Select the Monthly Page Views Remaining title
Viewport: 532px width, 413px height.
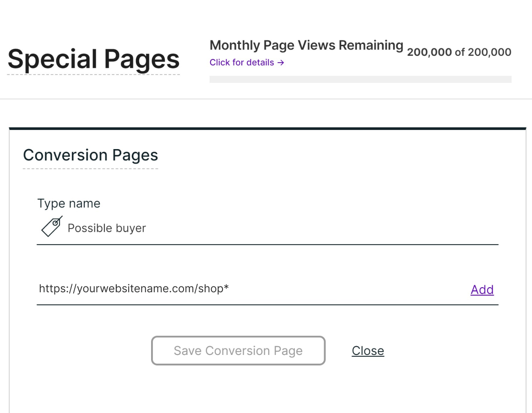pos(306,45)
